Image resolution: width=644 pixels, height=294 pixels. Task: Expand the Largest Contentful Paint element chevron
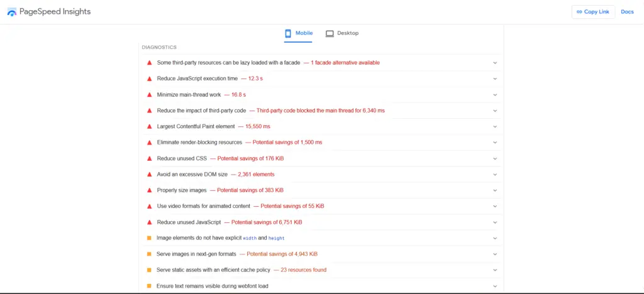495,126
